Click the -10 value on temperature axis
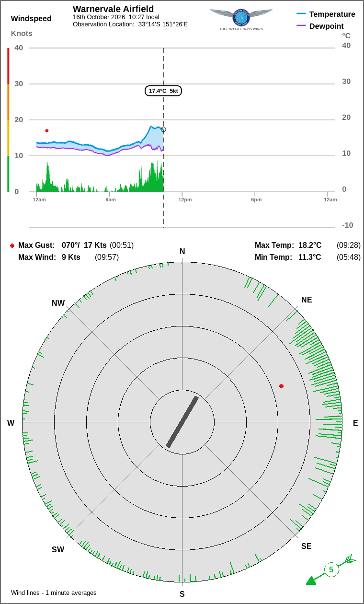 [x=347, y=225]
